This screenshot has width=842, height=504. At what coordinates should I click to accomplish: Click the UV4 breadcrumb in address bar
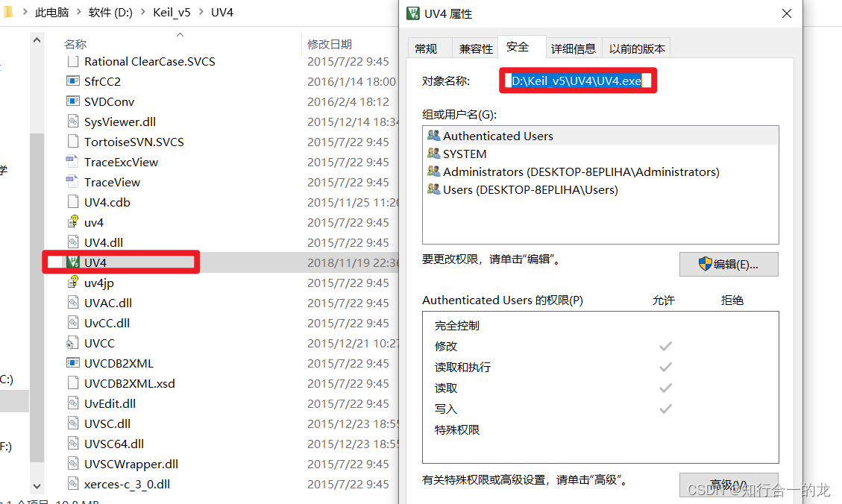(x=222, y=13)
